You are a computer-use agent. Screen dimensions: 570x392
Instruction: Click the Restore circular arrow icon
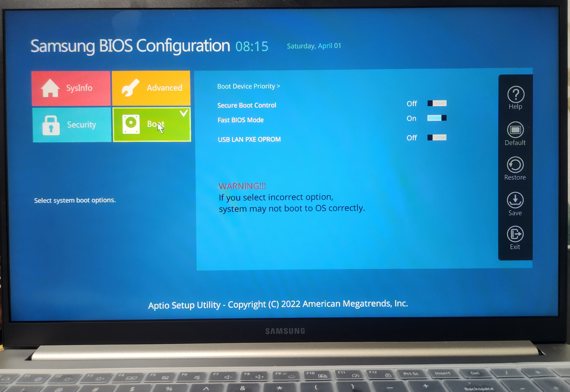click(x=515, y=165)
